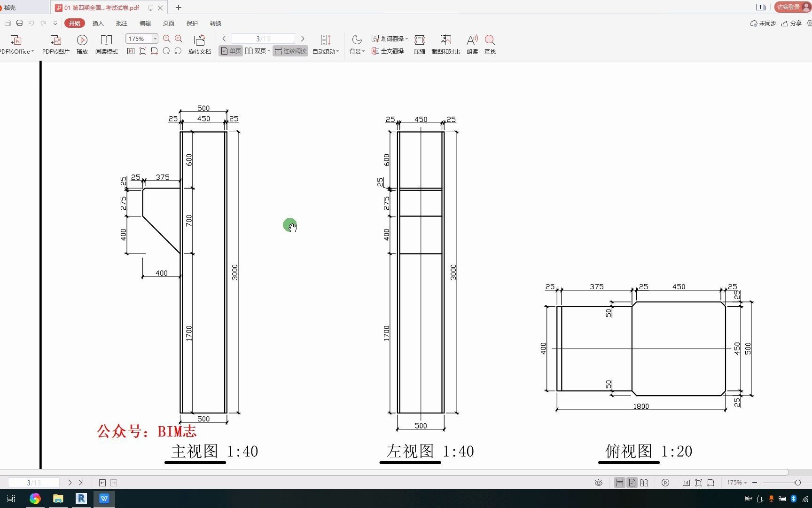
Task: Click 全文翻译 translation icon
Action: tap(388, 51)
